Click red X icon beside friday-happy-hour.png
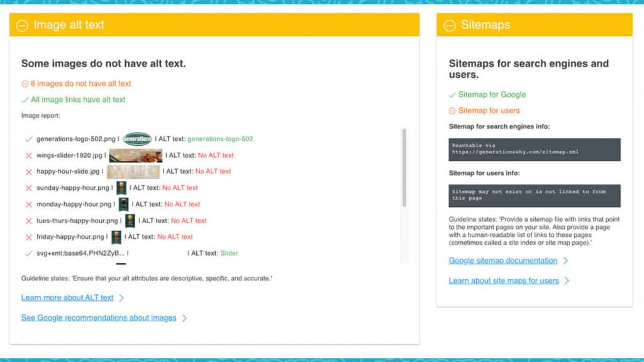 [28, 237]
